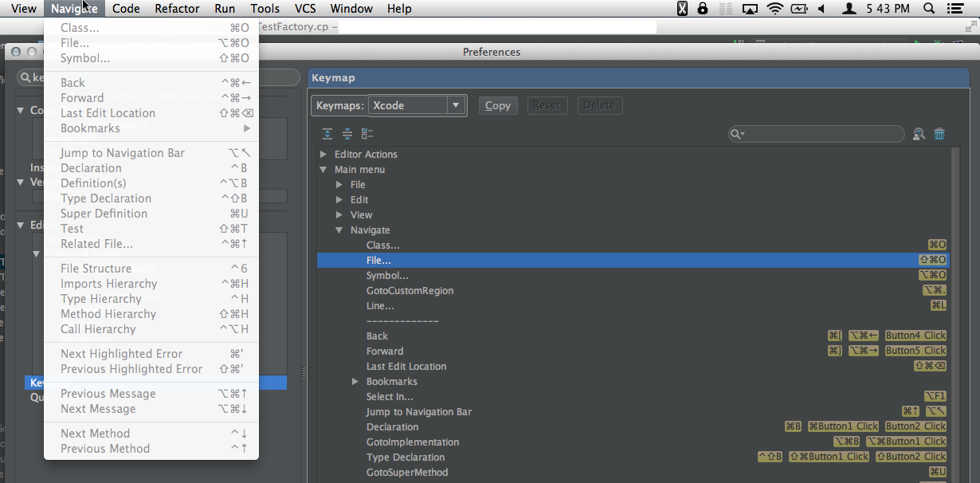Viewport: 980px width, 483px height.
Task: Select Line... row in keymap tree
Action: pos(633,306)
